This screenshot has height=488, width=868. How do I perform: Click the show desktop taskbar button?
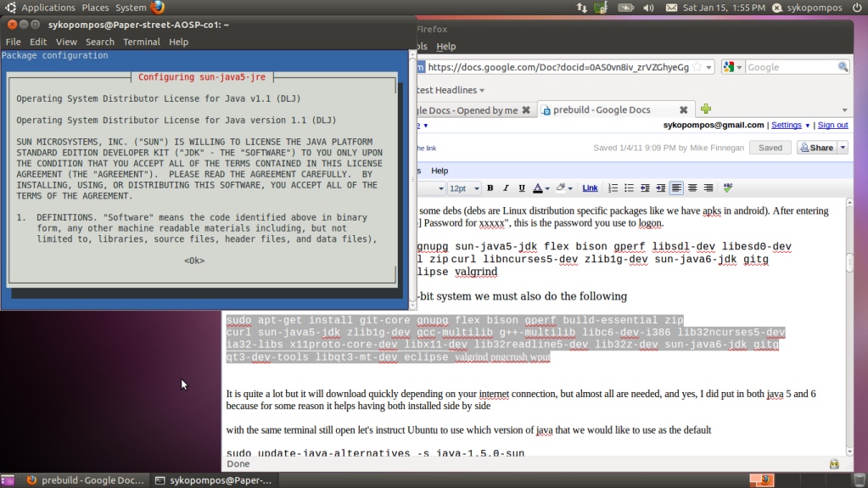pos(8,480)
